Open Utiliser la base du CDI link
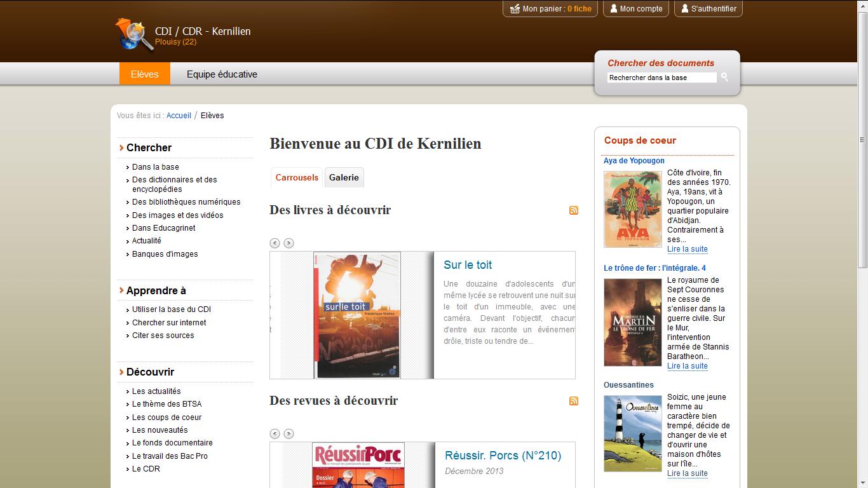The height and width of the screenshot is (488, 868). pyautogui.click(x=172, y=309)
